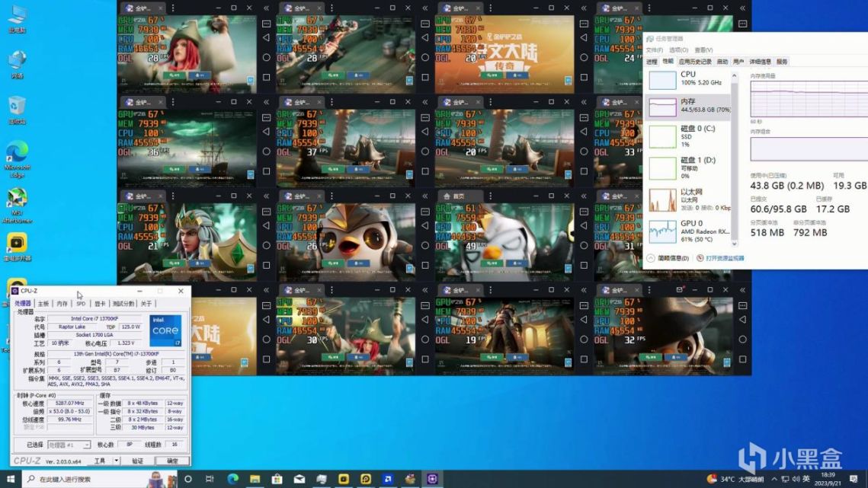
Task: Open the yellow 雷电多开器 desktop icon
Action: click(x=18, y=247)
